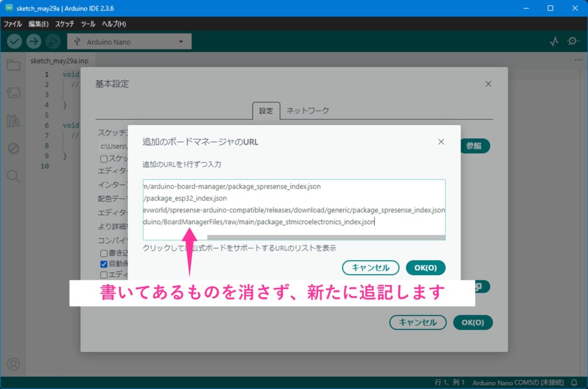Open the ツール menu
Image resolution: width=588 pixels, height=389 pixels.
click(88, 24)
